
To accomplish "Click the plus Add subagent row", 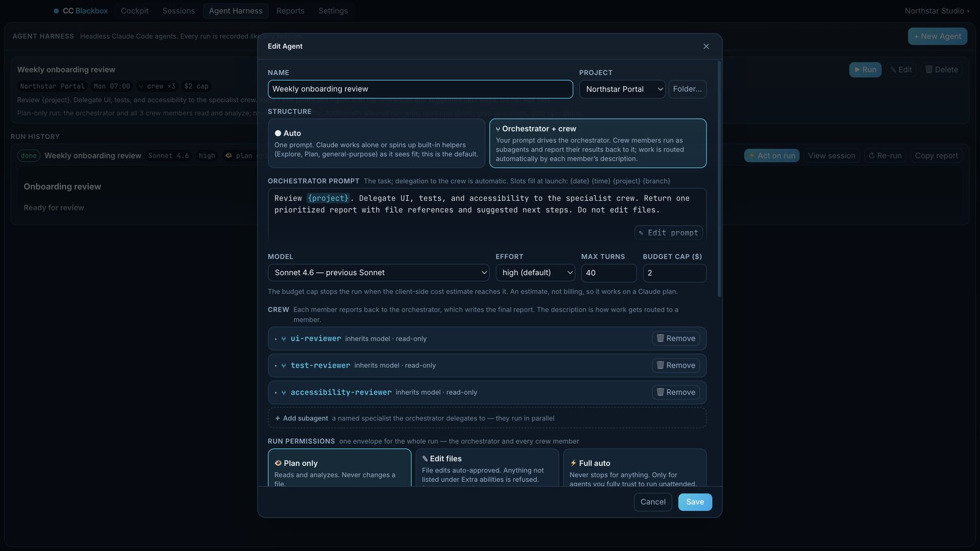I will (x=487, y=418).
